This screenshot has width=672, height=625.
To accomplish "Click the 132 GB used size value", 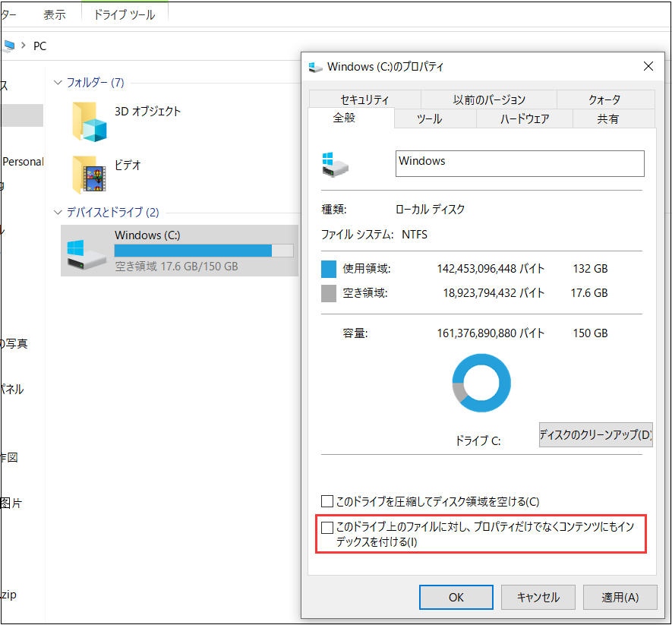I will 590,269.
